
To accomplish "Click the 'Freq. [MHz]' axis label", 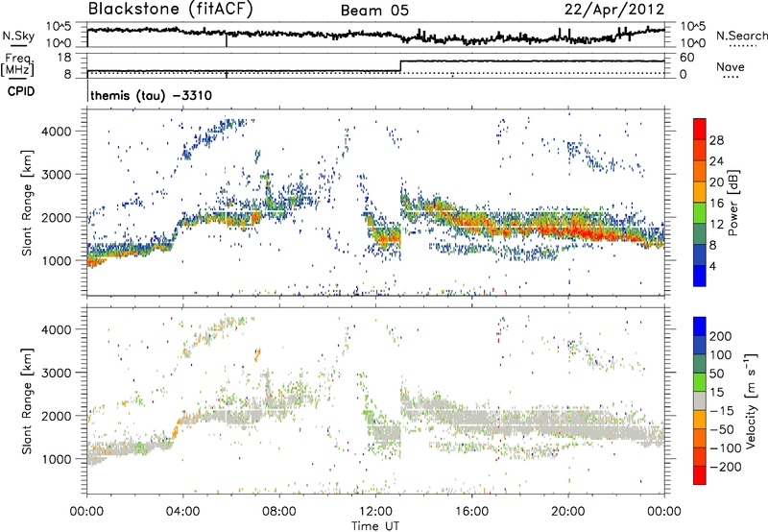I will tap(17, 64).
